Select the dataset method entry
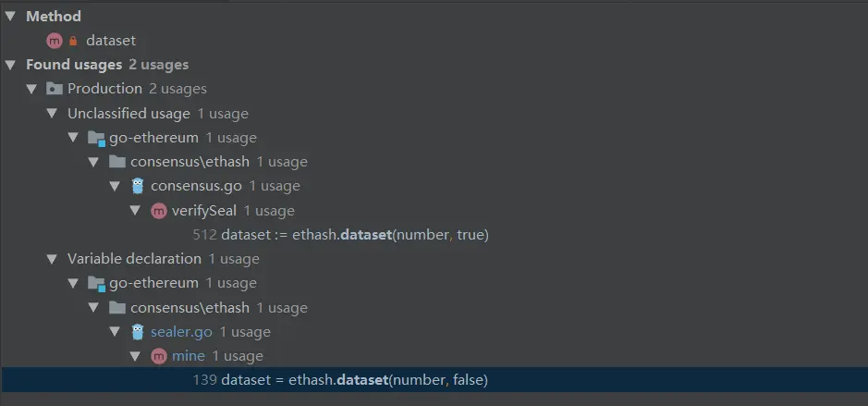Viewport: 868px width, 406px height. 111,41
